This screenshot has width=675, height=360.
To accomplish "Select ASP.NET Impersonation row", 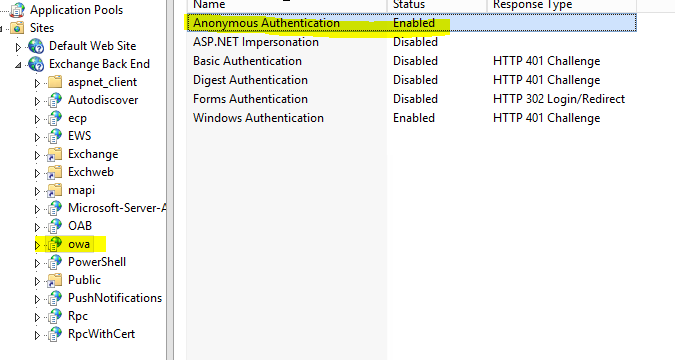I will click(x=412, y=42).
